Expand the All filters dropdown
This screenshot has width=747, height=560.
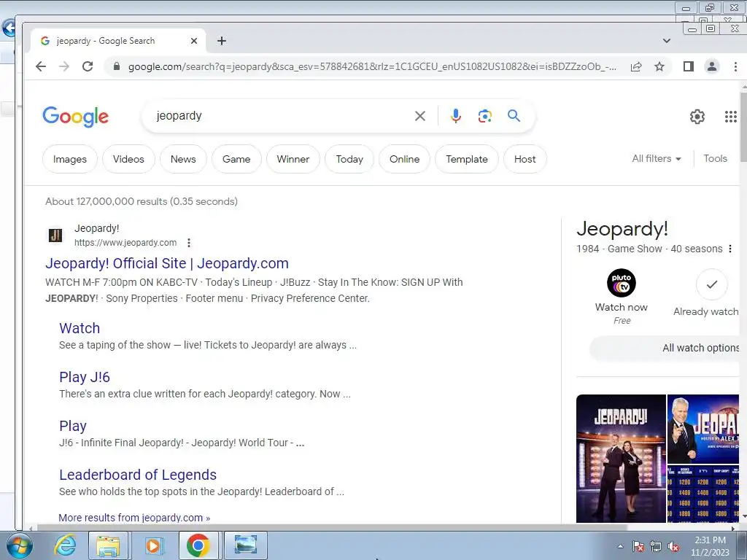657,158
